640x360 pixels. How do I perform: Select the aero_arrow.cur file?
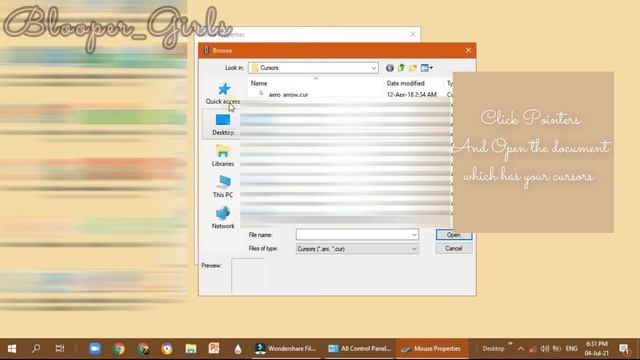coord(288,95)
